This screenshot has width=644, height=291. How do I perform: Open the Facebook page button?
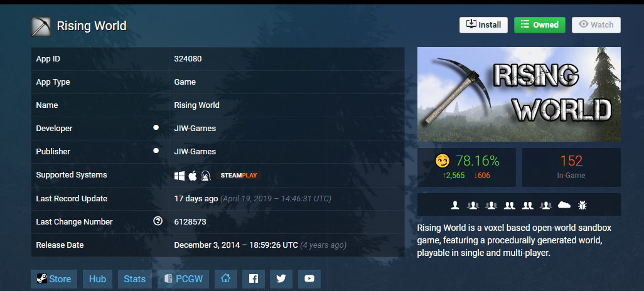point(253,279)
